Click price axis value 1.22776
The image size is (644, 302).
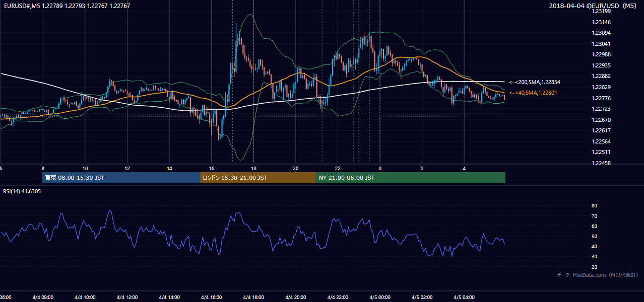coord(602,98)
